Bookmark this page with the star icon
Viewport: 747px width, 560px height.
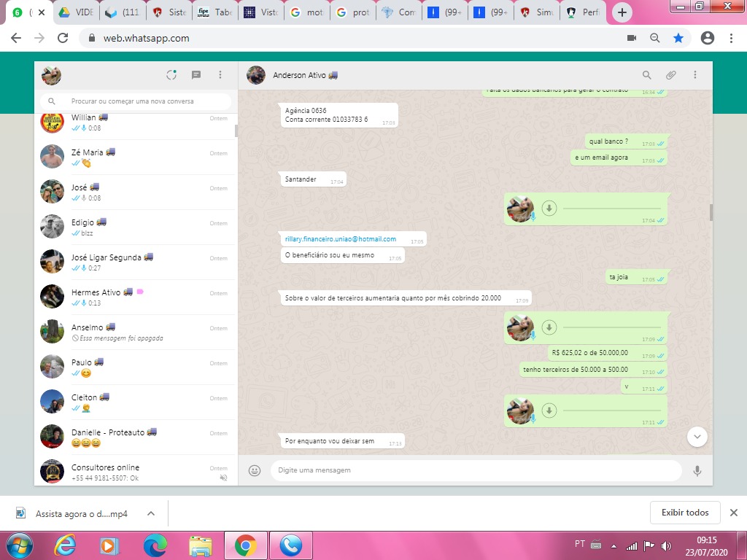678,38
